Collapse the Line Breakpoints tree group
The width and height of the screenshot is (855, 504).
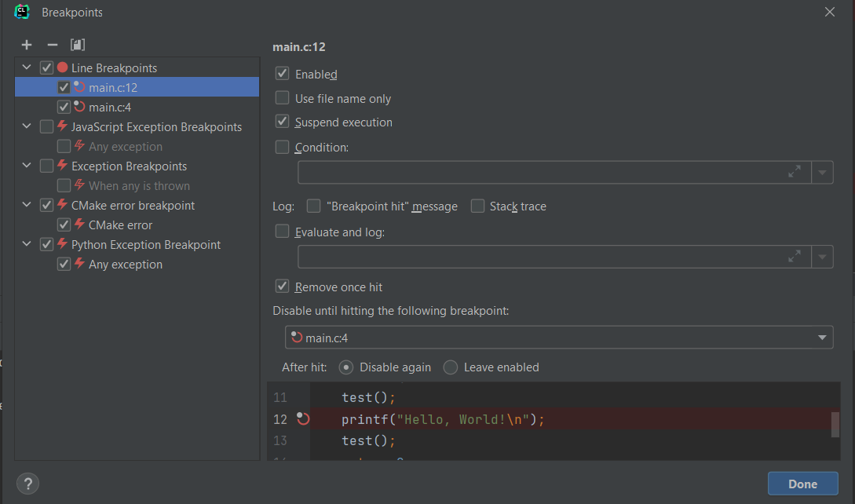pos(27,68)
